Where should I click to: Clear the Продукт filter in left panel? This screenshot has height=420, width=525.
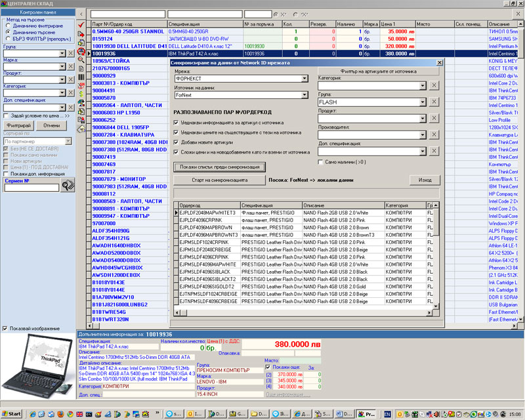(x=71, y=79)
